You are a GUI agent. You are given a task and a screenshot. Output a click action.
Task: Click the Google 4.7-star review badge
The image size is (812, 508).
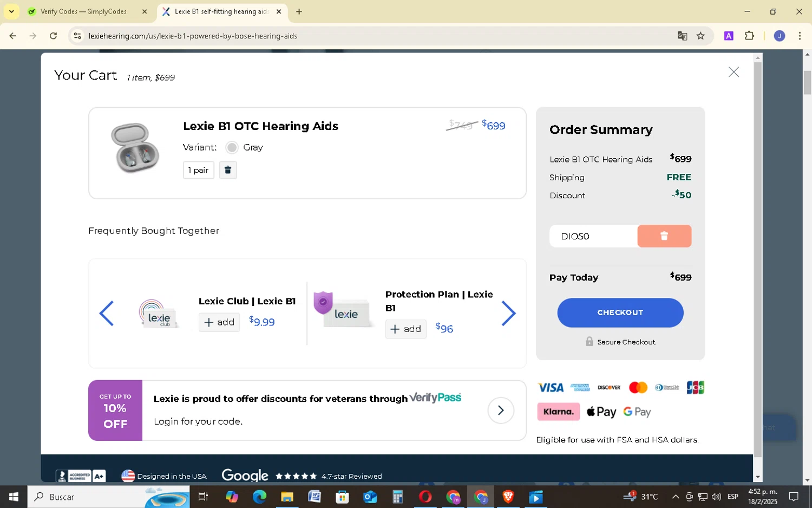coord(302,476)
